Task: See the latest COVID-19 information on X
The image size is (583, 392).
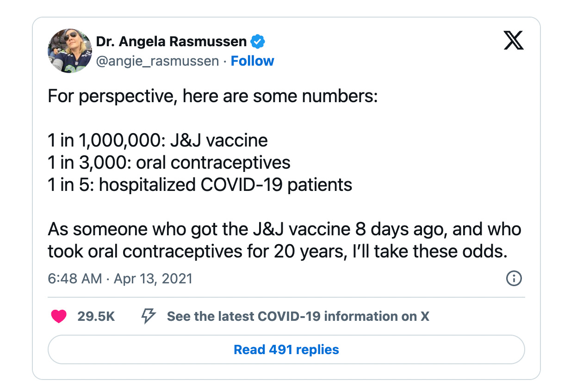Action: [298, 317]
